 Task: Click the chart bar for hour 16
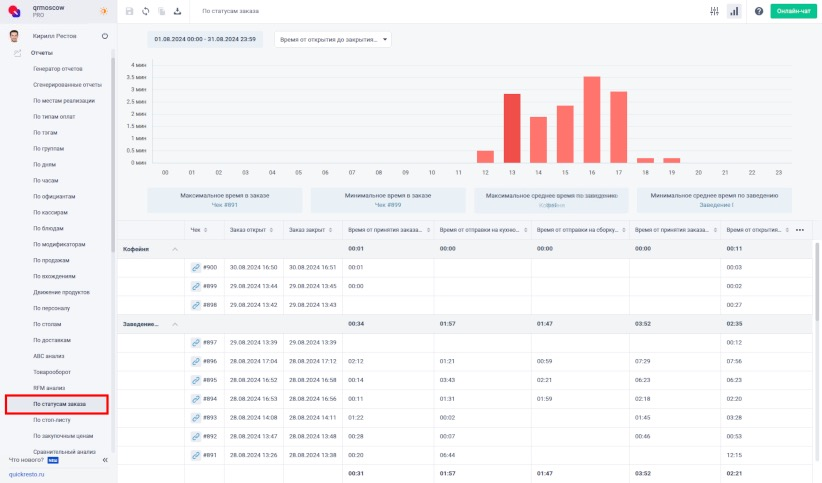(592, 120)
